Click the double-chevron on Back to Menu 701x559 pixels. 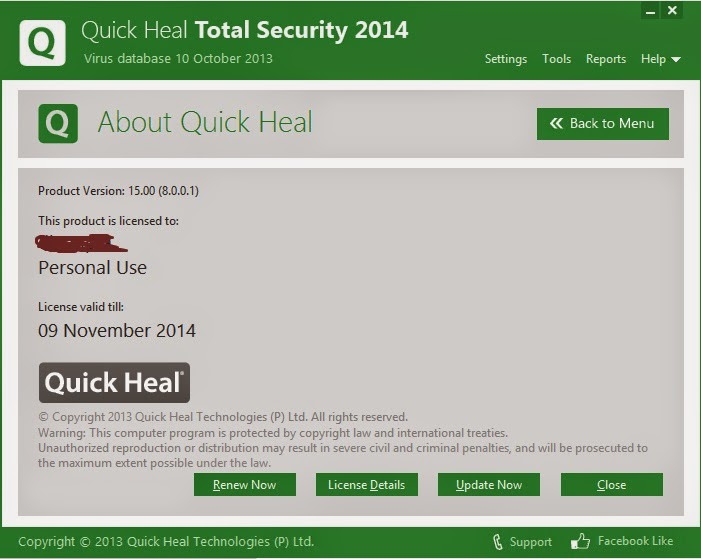coord(556,123)
